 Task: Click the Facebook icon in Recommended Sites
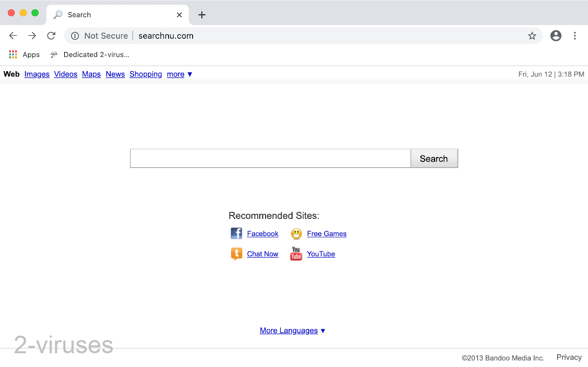tap(236, 233)
